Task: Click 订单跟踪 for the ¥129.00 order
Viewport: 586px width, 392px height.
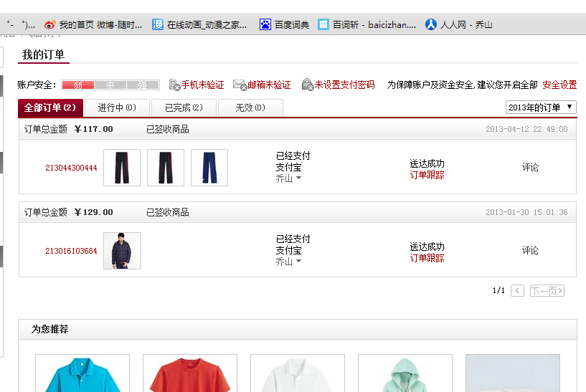Action: click(427, 258)
